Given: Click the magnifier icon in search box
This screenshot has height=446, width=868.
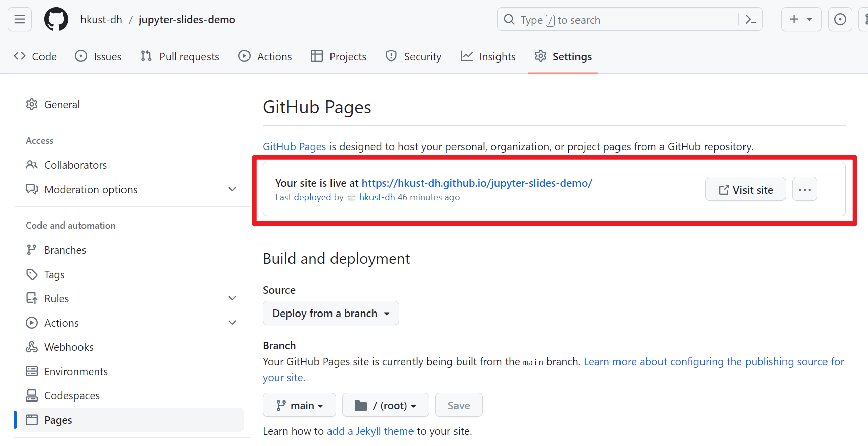Looking at the screenshot, I should pos(509,19).
